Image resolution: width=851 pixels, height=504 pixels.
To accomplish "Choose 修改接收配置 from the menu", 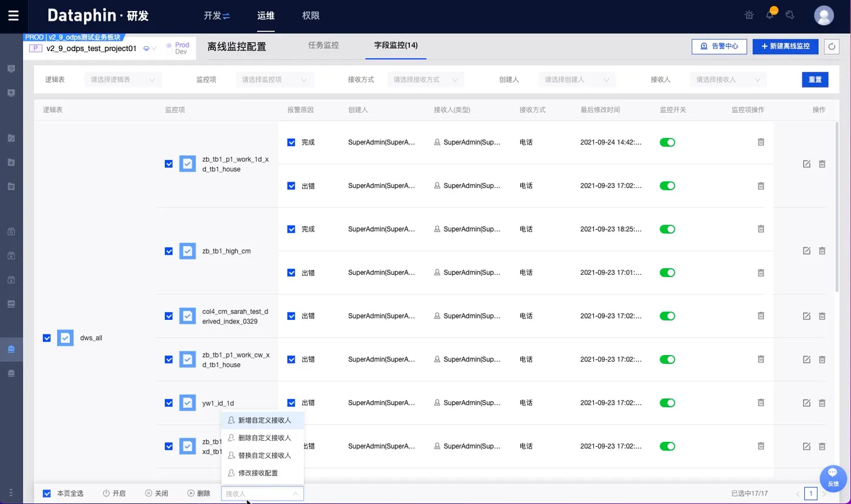I will pos(263,473).
